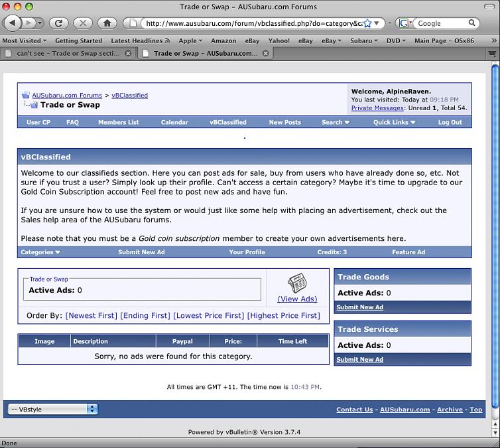Click Log Out in navbar
Viewport: 500px width, 448px height.
tap(450, 122)
